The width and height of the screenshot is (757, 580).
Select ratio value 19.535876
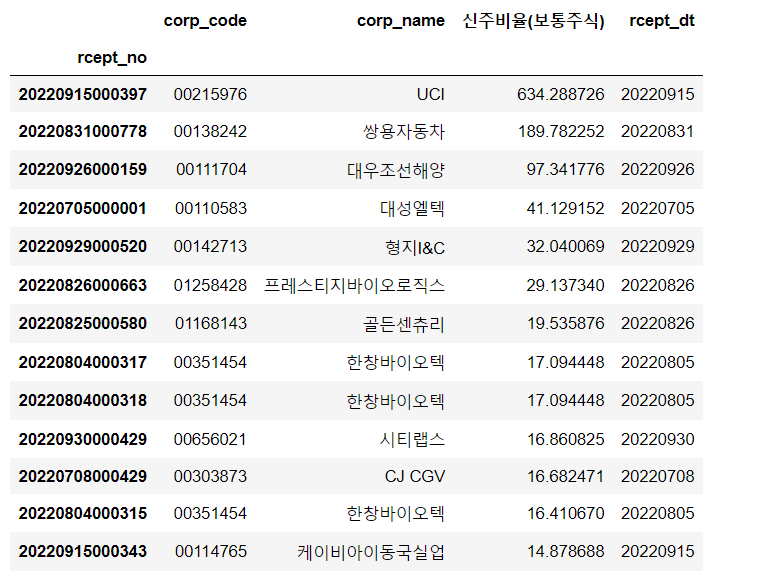[566, 323]
